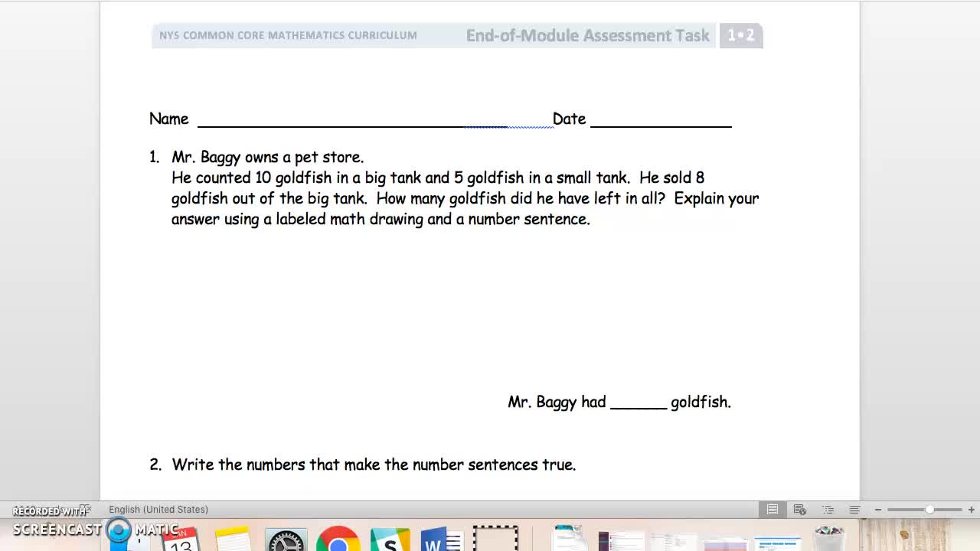This screenshot has height=551, width=980.
Task: Click the word 'Name' label
Action: click(169, 119)
